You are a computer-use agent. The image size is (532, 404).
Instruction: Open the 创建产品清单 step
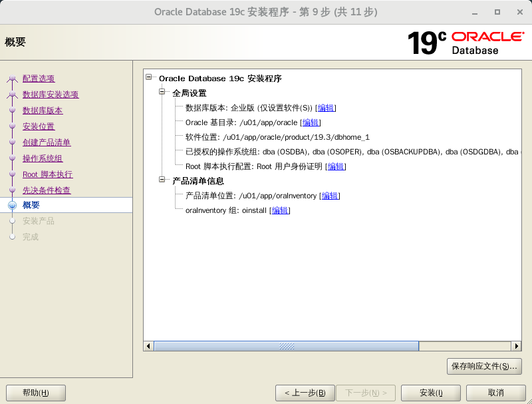(x=47, y=142)
